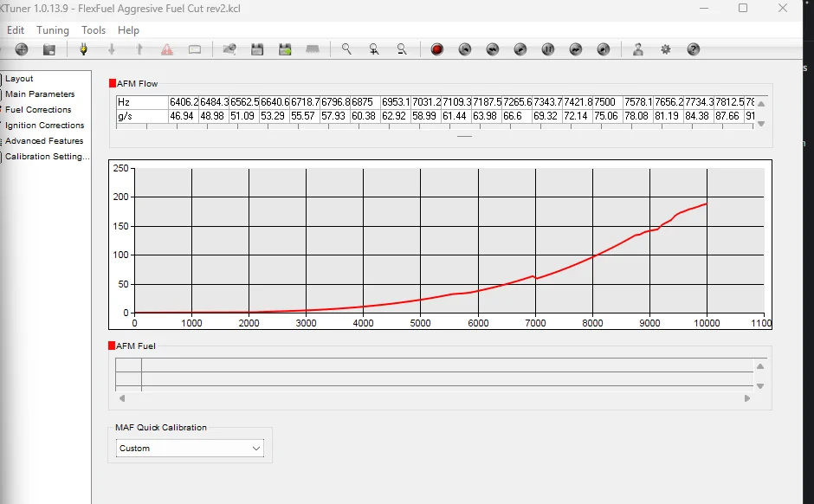Click the 46.94 g/s table cell
The image size is (814, 504).
(x=184, y=116)
